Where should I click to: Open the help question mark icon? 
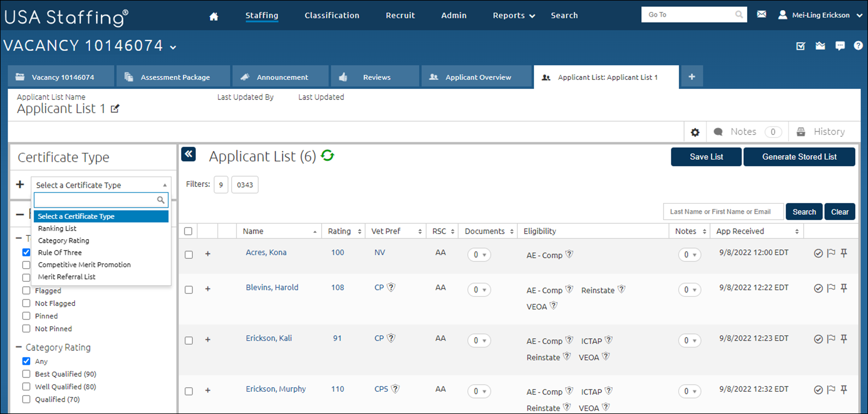858,46
